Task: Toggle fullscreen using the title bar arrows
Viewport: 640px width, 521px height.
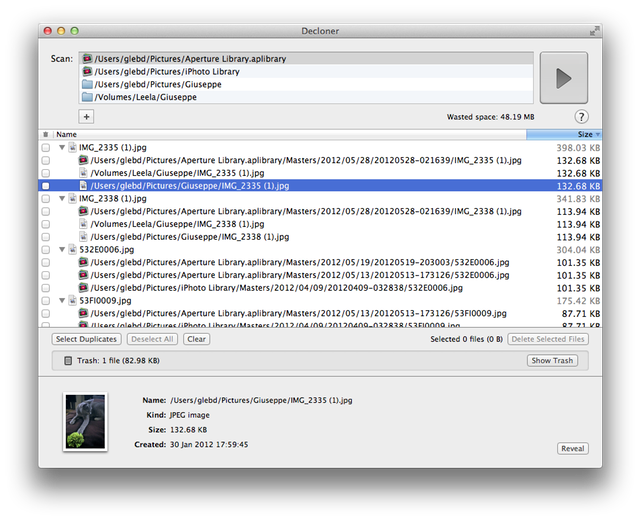Action: click(x=594, y=31)
